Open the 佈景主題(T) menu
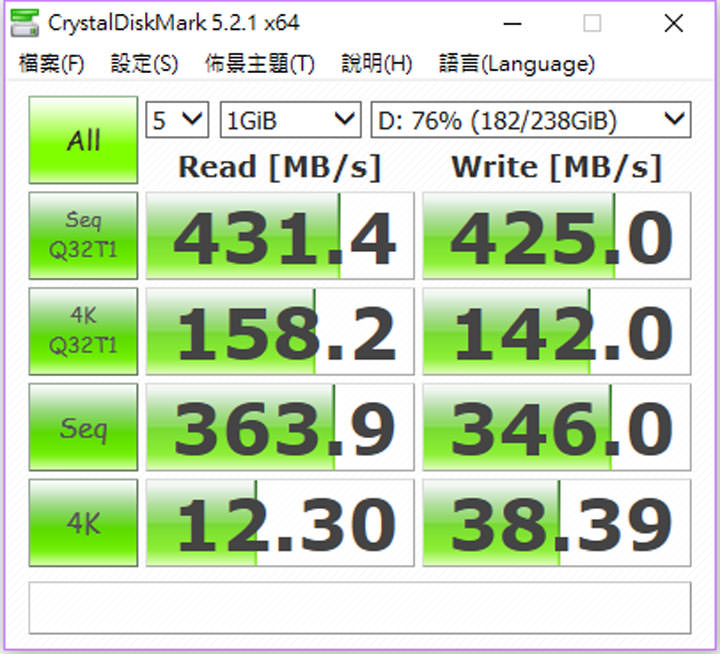720x654 pixels. pos(259,63)
